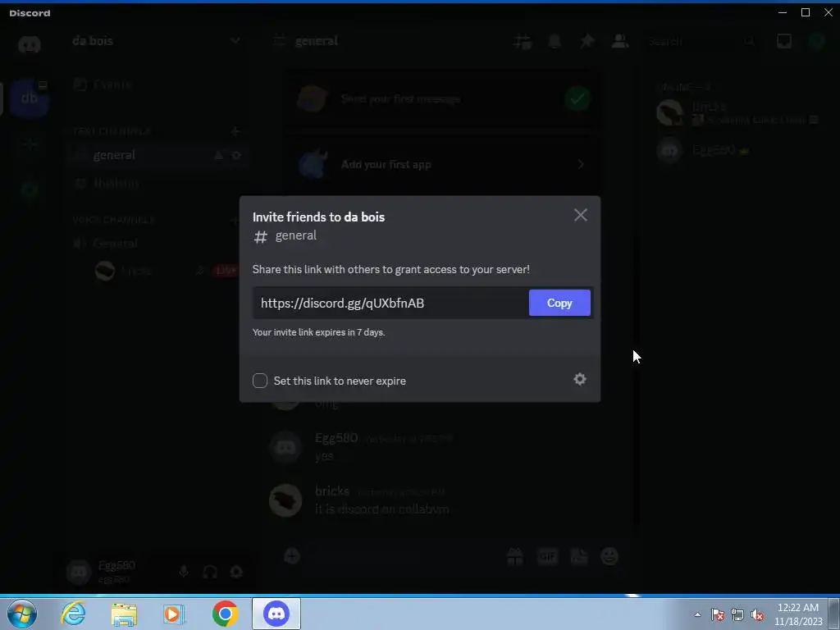Add a new text channel
Image resolution: width=840 pixels, height=630 pixels.
tap(235, 130)
